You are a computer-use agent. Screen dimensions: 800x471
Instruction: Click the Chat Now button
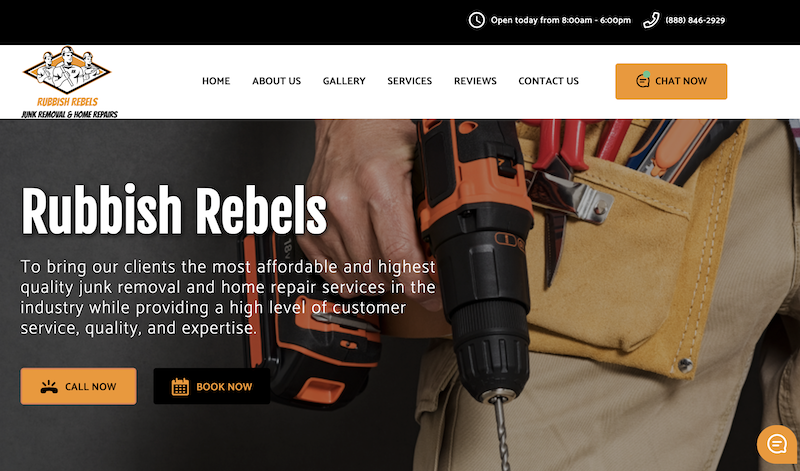tap(671, 81)
